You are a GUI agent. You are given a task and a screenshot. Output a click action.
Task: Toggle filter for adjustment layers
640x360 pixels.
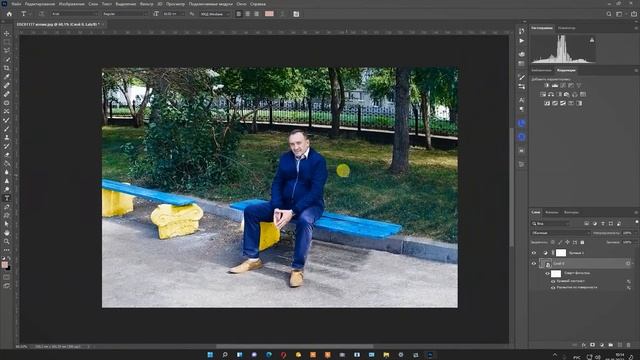[595, 224]
